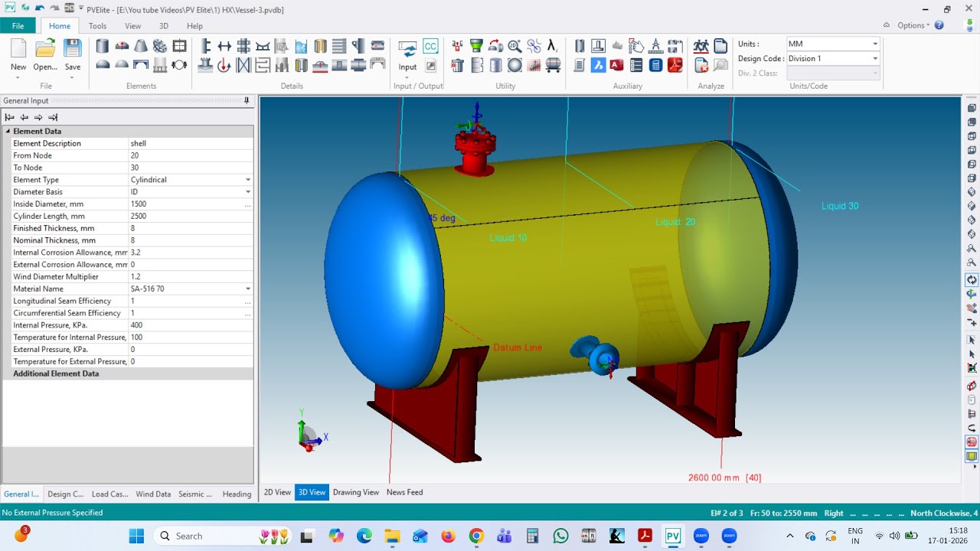Click the trash delete utility icon
The image size is (980, 551).
pyautogui.click(x=457, y=66)
